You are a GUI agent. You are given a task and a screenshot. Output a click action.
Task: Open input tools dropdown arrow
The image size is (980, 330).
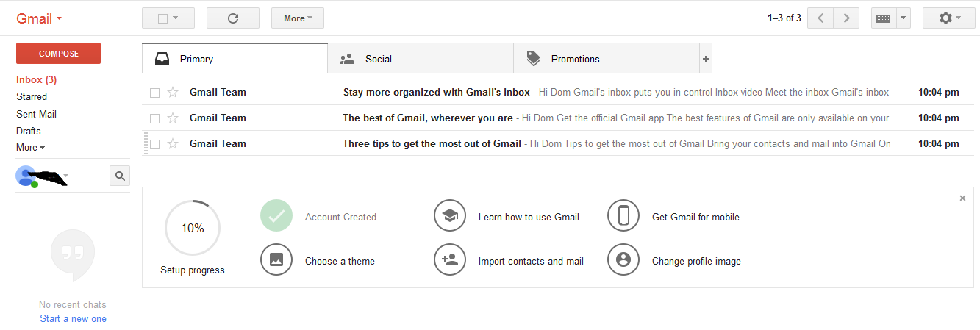(x=904, y=18)
